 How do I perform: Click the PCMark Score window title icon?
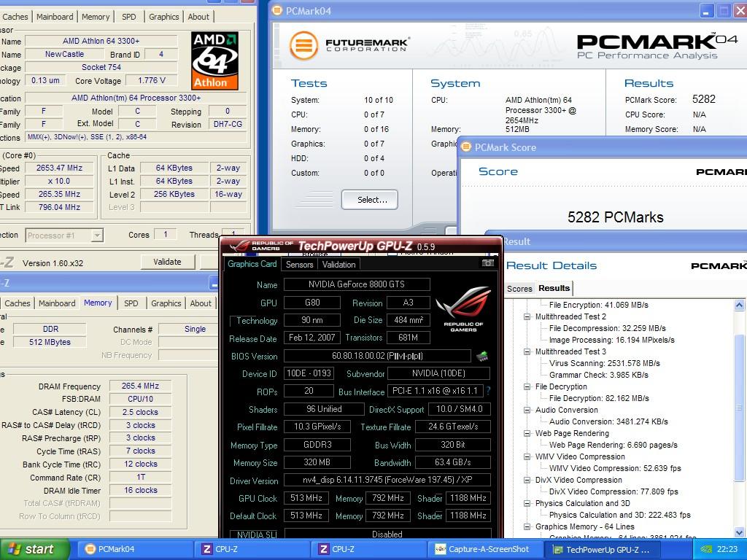pyautogui.click(x=466, y=147)
